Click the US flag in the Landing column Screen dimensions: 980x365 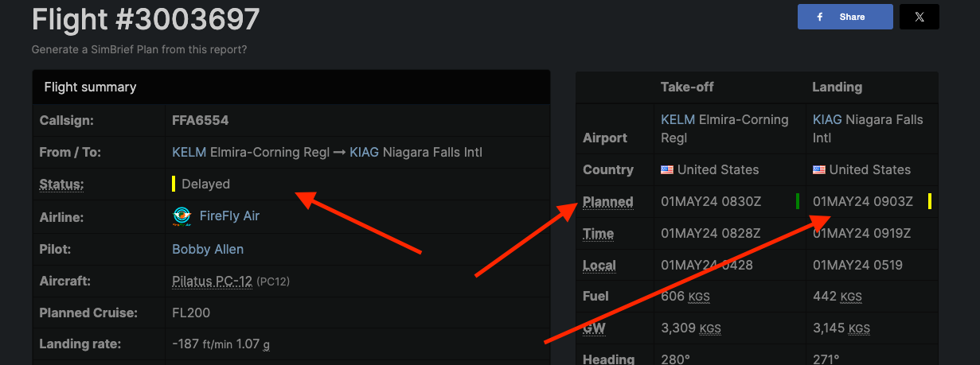click(x=819, y=169)
